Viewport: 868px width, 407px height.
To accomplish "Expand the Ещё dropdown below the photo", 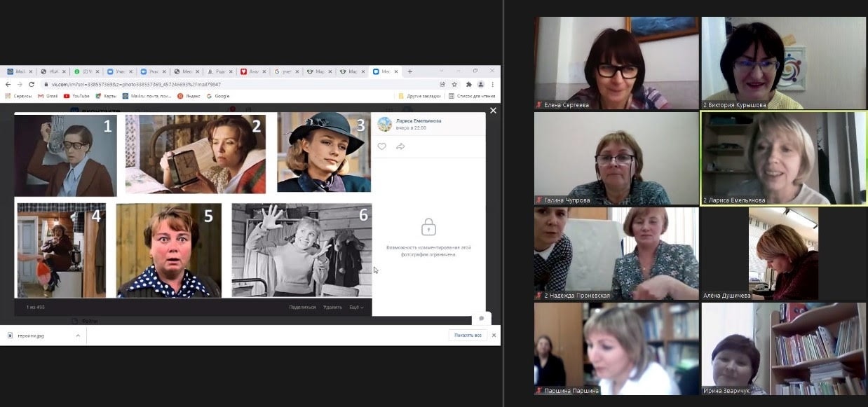I will [356, 307].
